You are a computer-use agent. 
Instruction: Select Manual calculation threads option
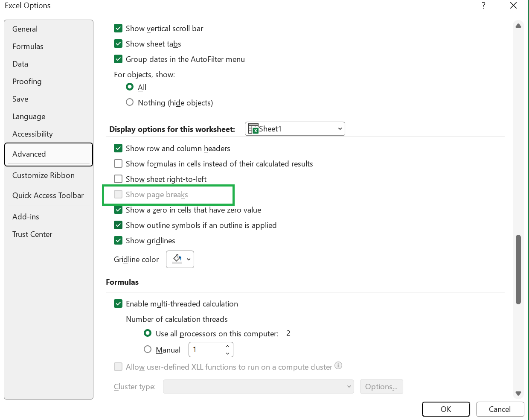point(148,349)
